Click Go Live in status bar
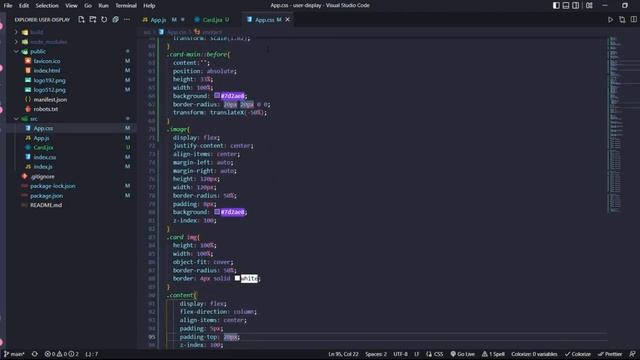This screenshot has height=360, width=640. pyautogui.click(x=462, y=354)
